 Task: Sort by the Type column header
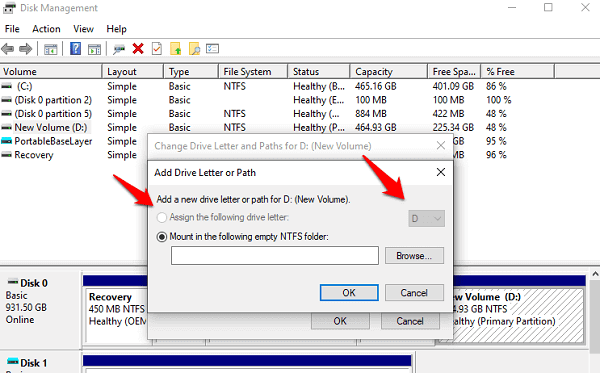pyautogui.click(x=191, y=72)
